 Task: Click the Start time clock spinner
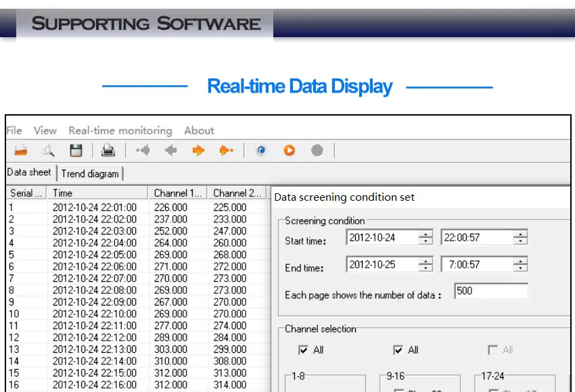coord(520,238)
